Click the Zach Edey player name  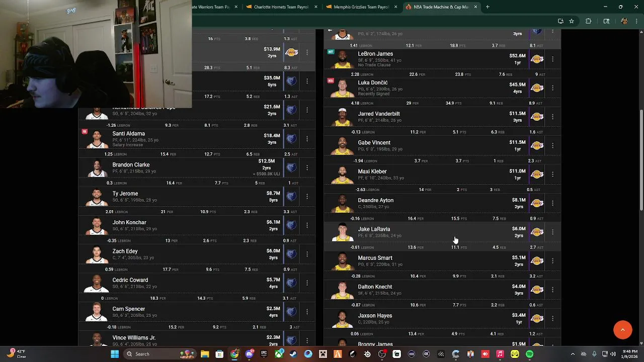[125, 251]
